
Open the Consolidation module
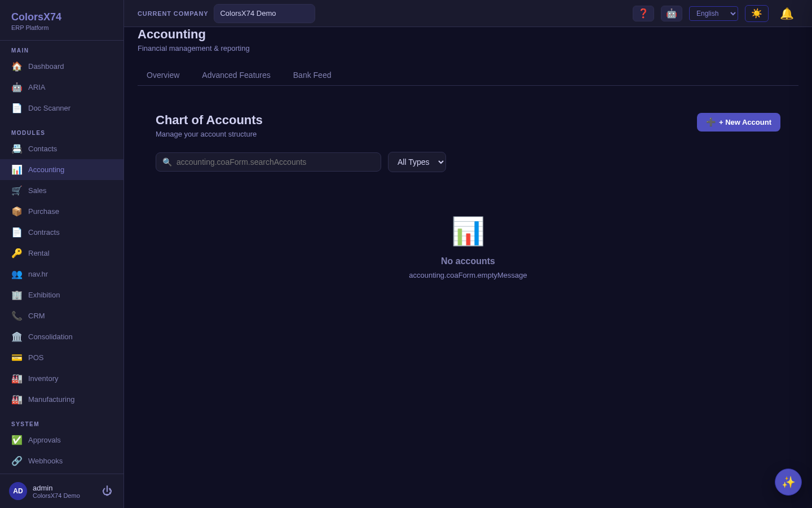pyautogui.click(x=62, y=337)
